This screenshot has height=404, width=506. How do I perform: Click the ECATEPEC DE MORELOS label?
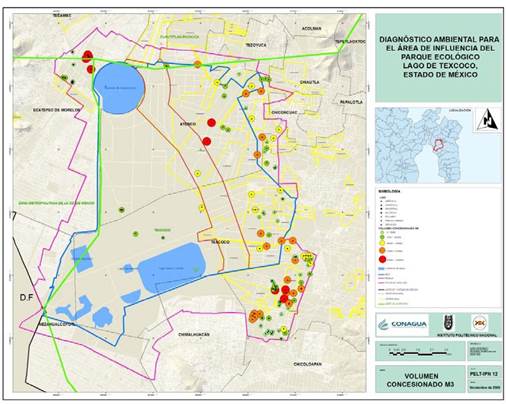coord(57,110)
